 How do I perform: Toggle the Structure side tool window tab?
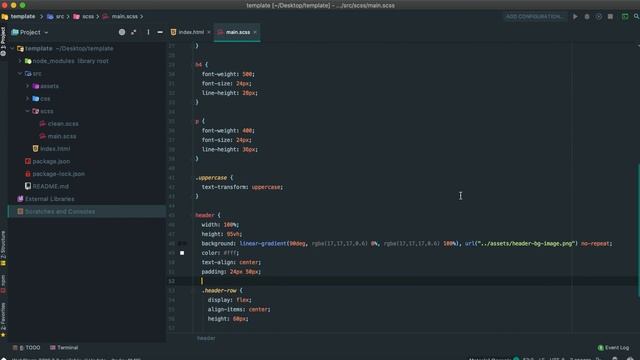(3, 248)
